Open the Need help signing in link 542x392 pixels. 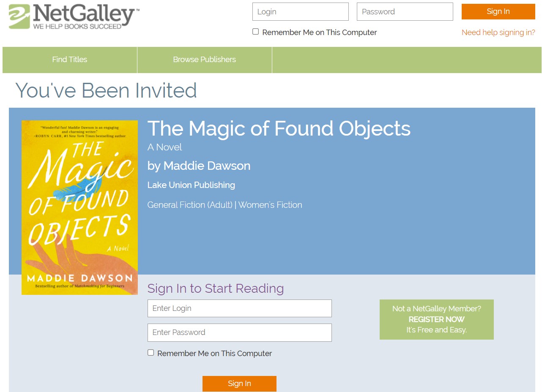pos(498,33)
